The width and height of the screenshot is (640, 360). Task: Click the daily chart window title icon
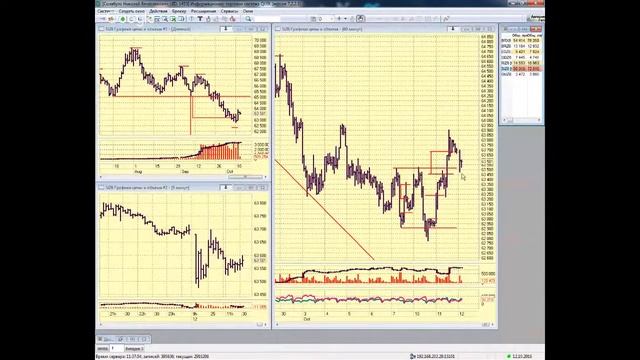coord(101,29)
